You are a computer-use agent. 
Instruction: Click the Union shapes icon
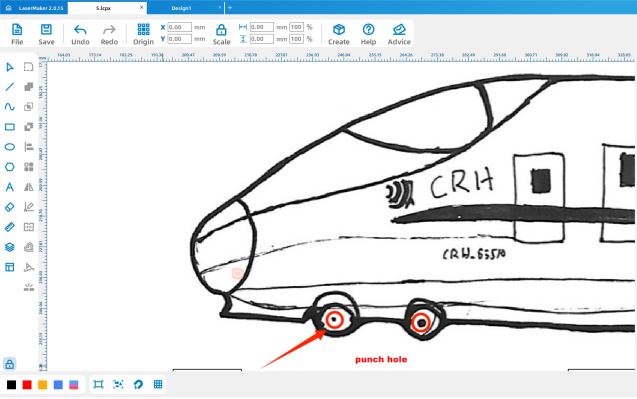[28, 87]
